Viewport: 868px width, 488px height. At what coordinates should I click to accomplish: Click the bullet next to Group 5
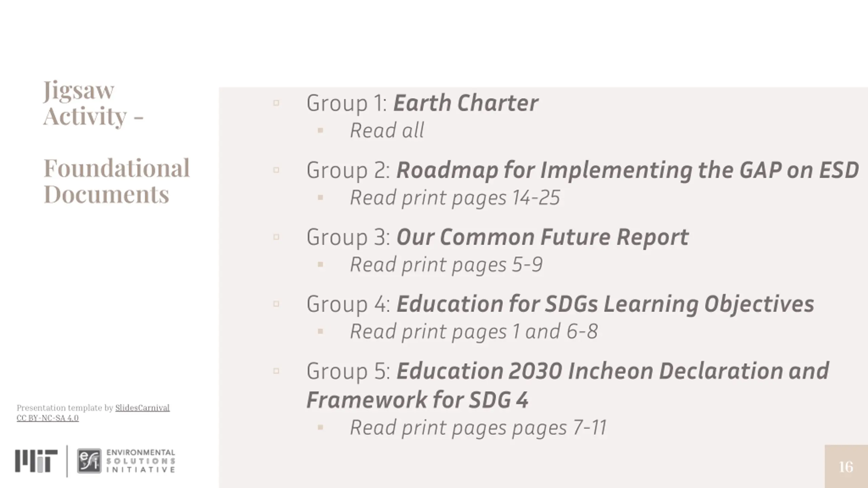(x=276, y=371)
